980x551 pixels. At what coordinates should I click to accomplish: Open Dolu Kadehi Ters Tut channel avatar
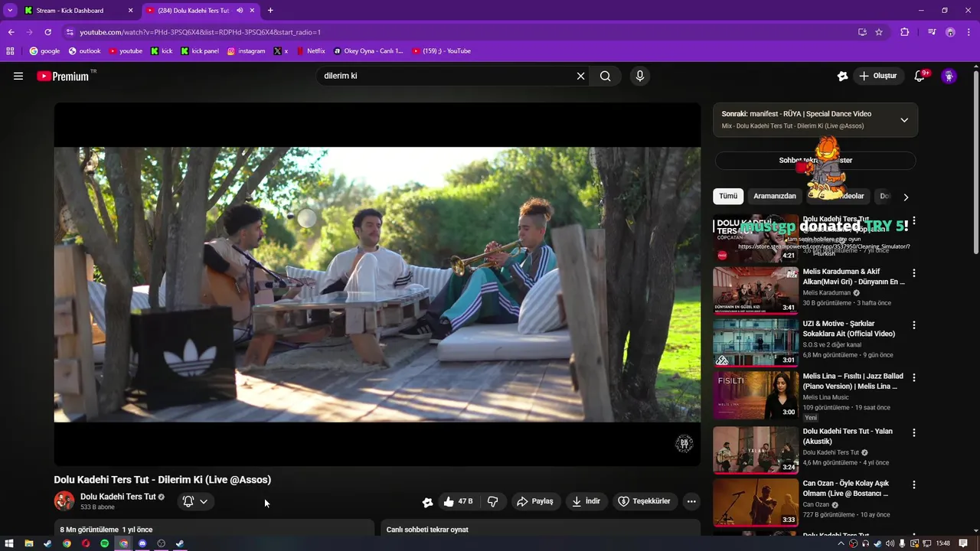64,501
